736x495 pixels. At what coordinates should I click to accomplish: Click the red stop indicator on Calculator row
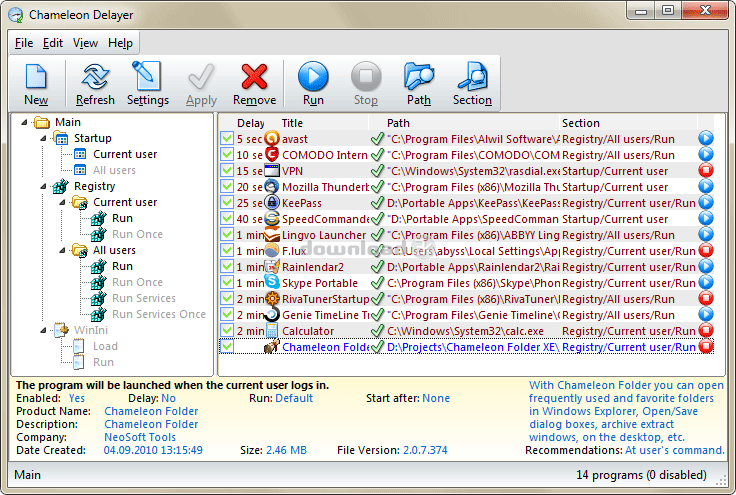[x=705, y=330]
